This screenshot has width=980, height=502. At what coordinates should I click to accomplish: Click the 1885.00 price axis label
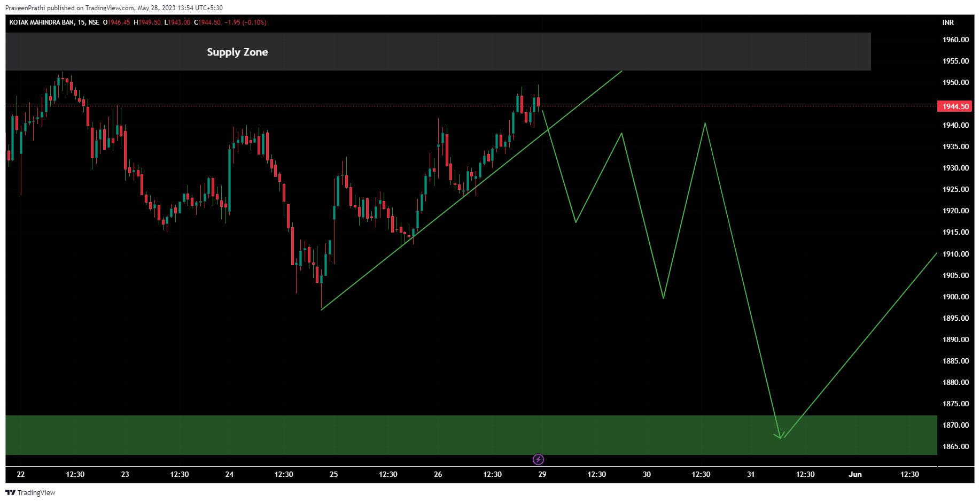pyautogui.click(x=955, y=361)
